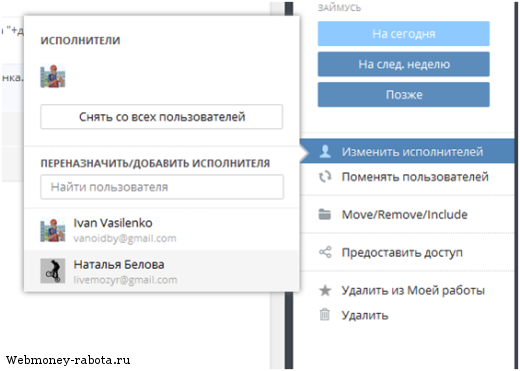Open Изменить исполнителей menu item
Screen dimensions: 520x371
point(408,152)
